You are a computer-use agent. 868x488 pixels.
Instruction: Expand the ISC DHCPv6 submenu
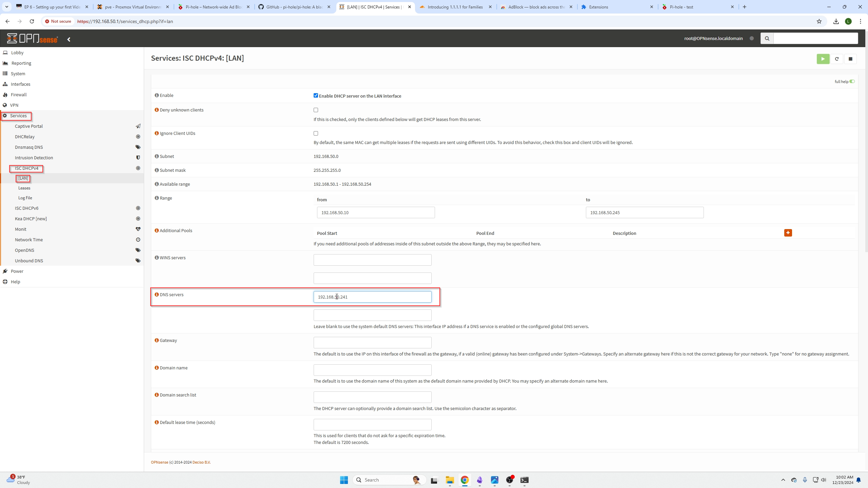point(27,208)
